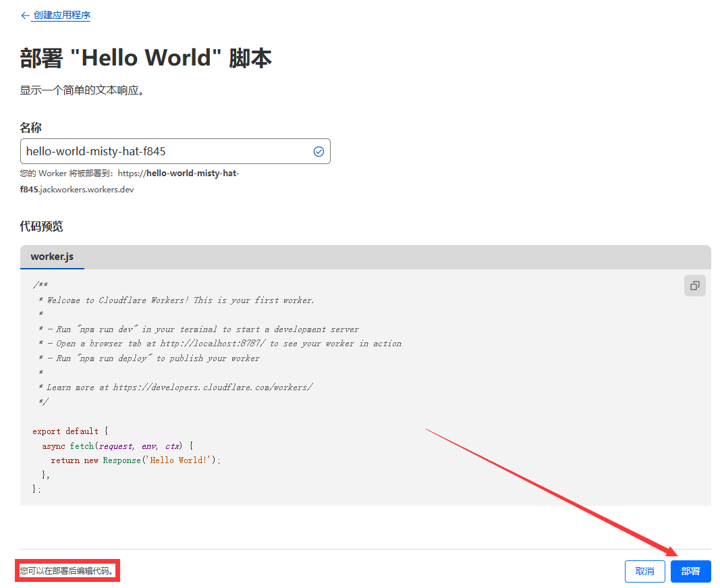Go back via the 创建应用程序 link
Viewport: 720px width, 588px height.
point(62,15)
